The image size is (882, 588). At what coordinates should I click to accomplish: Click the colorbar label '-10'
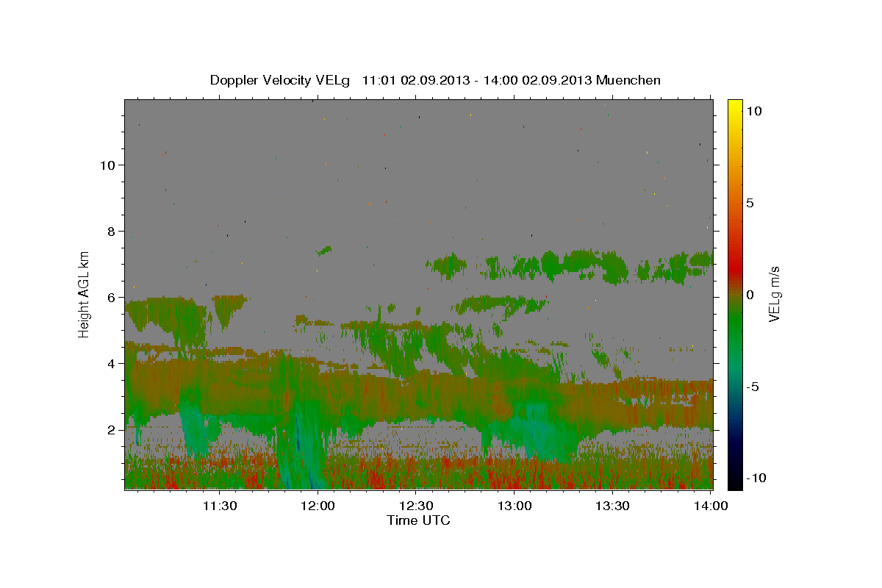pos(756,478)
